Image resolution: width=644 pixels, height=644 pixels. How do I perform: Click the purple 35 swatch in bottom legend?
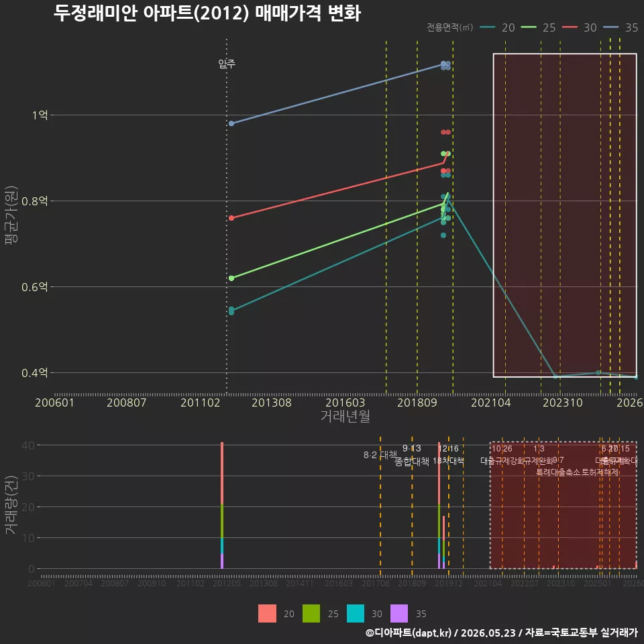pyautogui.click(x=399, y=614)
